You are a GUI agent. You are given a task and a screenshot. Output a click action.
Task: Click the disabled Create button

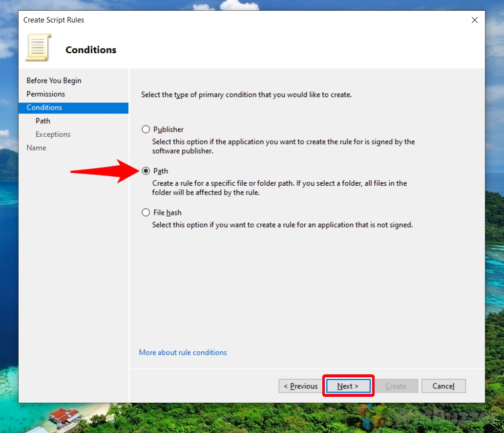[396, 386]
